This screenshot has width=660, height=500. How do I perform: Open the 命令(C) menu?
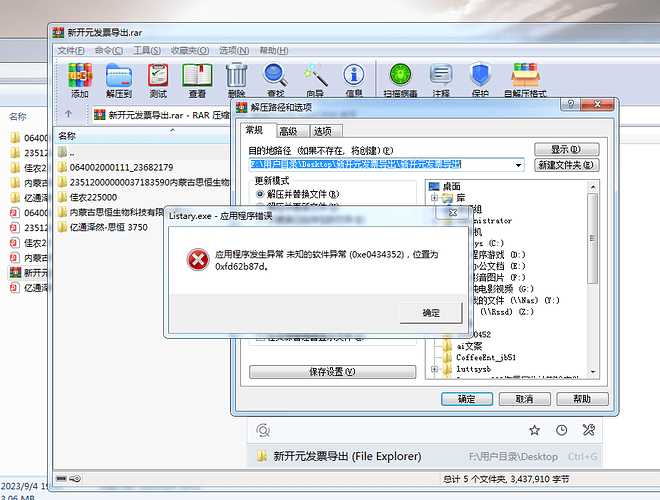pyautogui.click(x=109, y=51)
